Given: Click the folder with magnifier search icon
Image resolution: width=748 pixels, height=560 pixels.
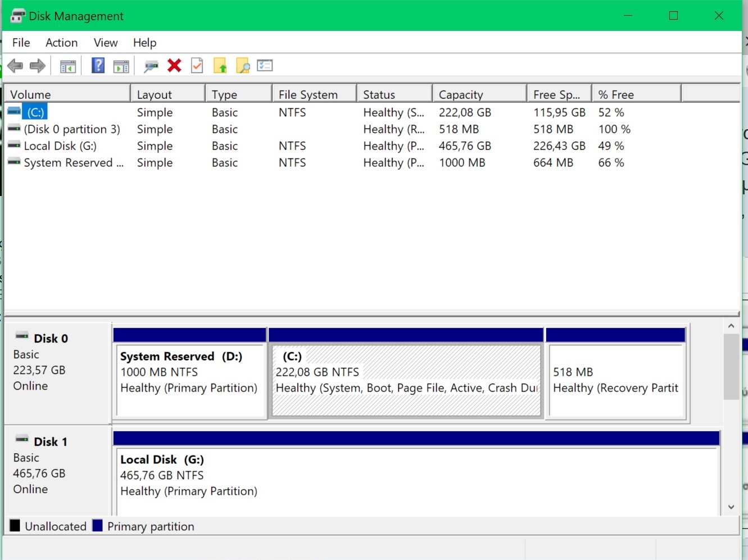Looking at the screenshot, I should pyautogui.click(x=242, y=66).
